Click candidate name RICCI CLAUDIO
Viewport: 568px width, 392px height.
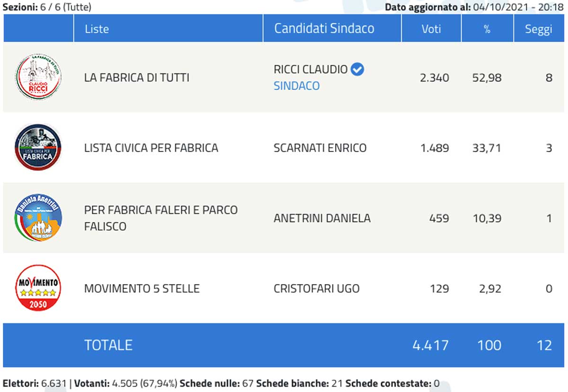coord(311,70)
